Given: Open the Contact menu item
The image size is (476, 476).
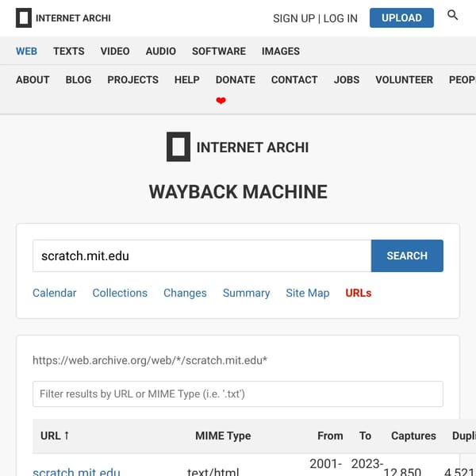Looking at the screenshot, I should click(x=294, y=80).
